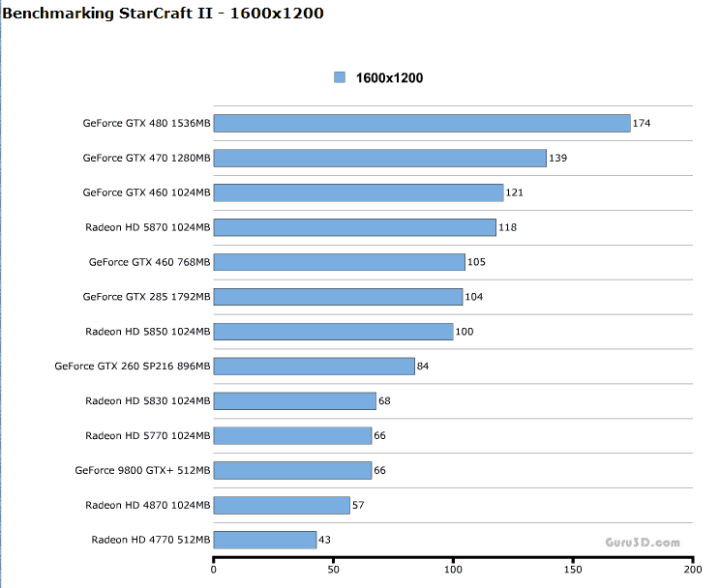This screenshot has height=588, width=720.
Task: Pick the Radeon HD 5830 1024MB bar
Action: (295, 401)
